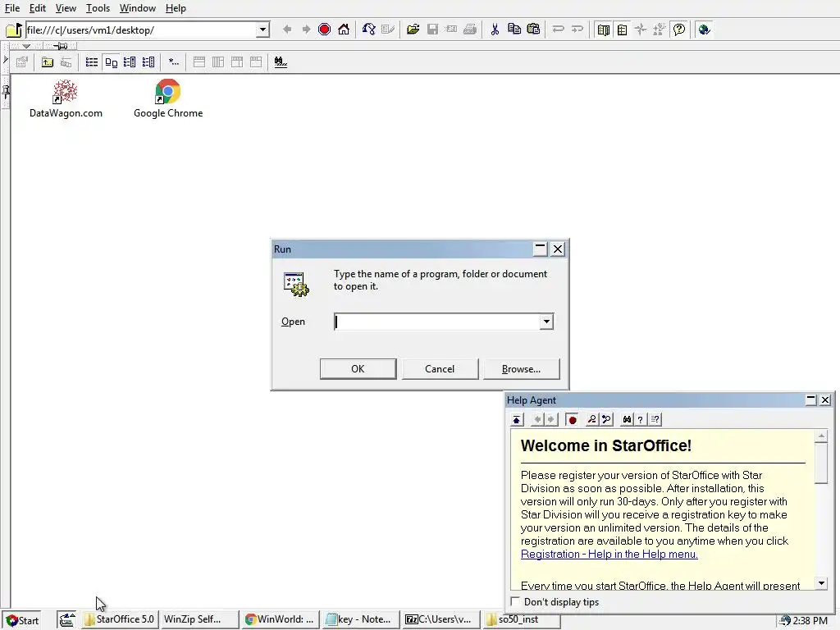The width and height of the screenshot is (840, 630).
Task: Click the question mark icon in Help Agent
Action: [x=640, y=419]
